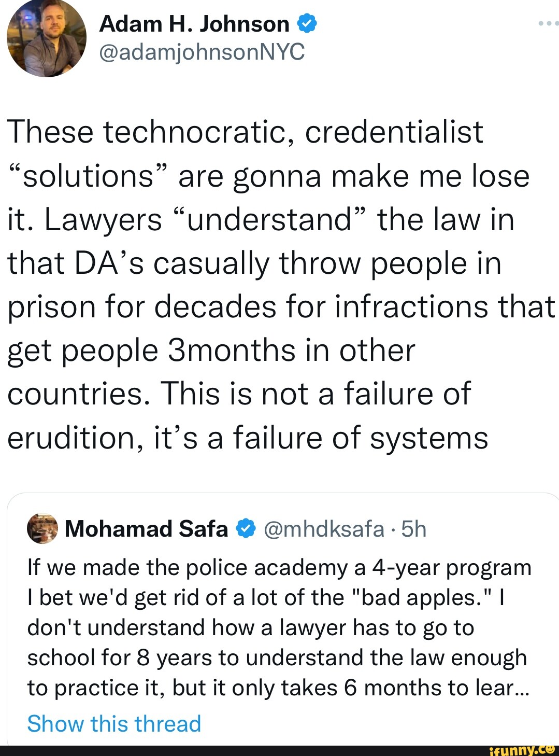Click the word "credentialist" in the tweet

click(x=394, y=132)
